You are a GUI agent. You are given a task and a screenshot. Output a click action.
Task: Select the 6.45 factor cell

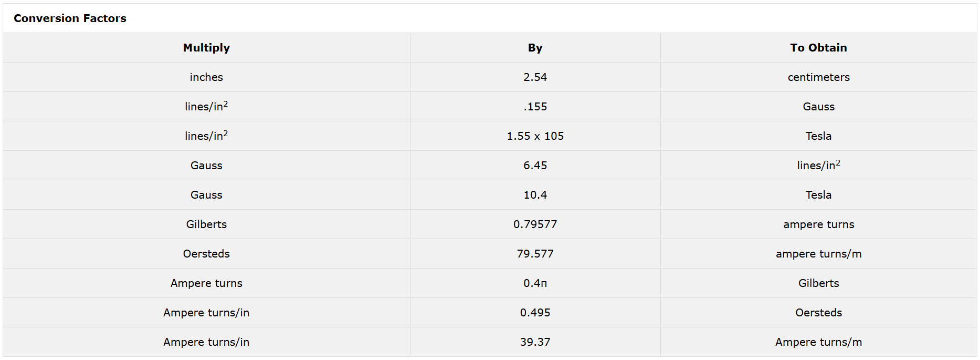coord(535,166)
